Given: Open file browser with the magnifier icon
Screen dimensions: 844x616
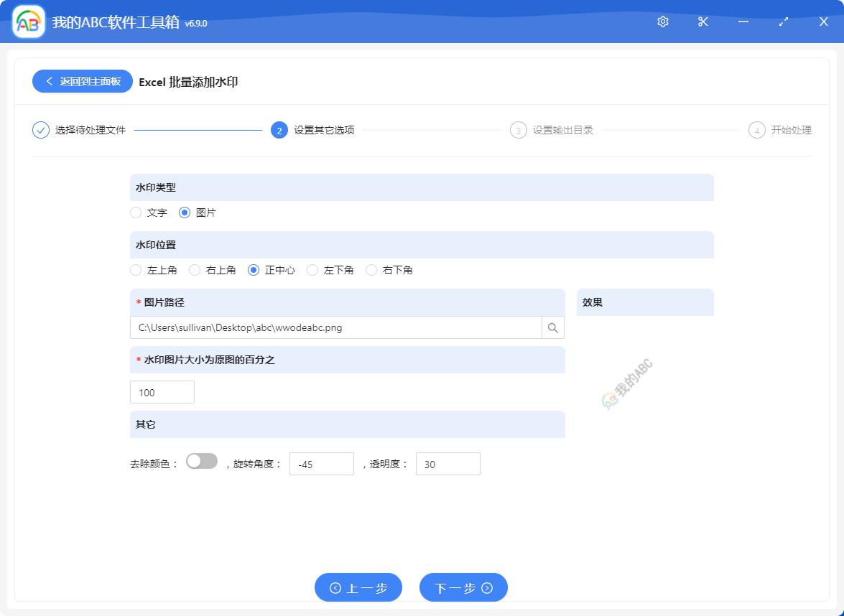Looking at the screenshot, I should (x=552, y=327).
